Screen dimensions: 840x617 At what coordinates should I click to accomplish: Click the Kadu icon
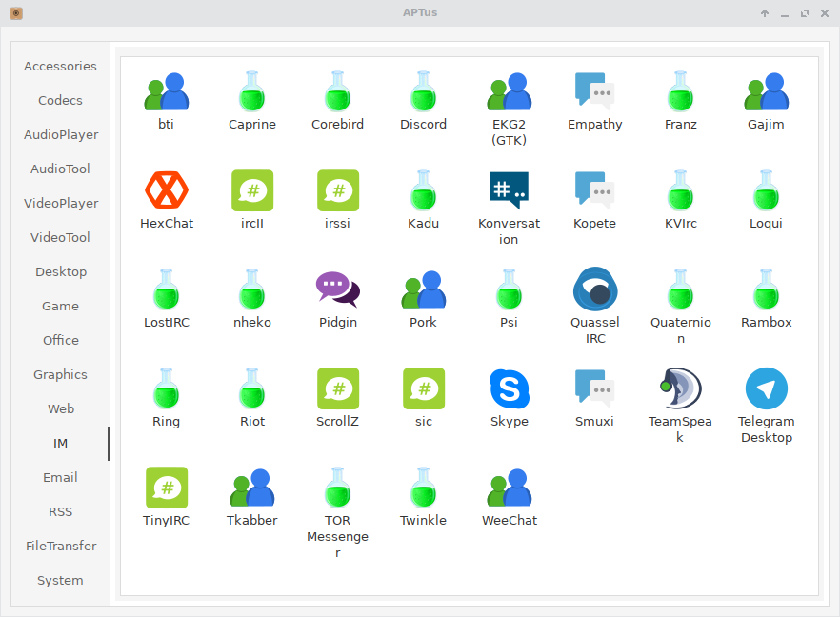coord(423,190)
